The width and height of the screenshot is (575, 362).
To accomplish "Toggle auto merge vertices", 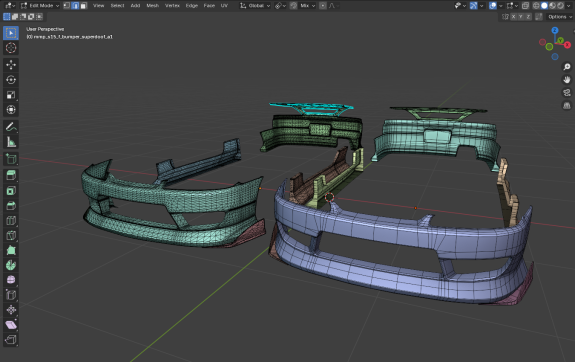I will pyautogui.click(x=539, y=17).
